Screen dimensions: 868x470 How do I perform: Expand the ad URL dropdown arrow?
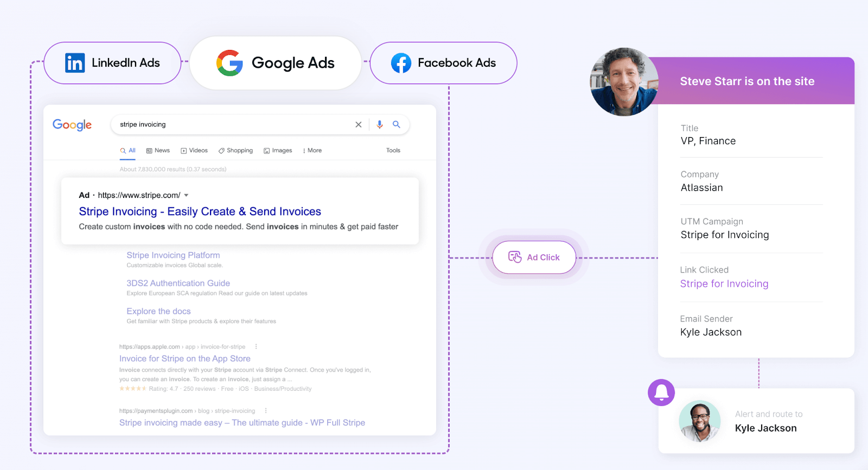click(x=186, y=195)
